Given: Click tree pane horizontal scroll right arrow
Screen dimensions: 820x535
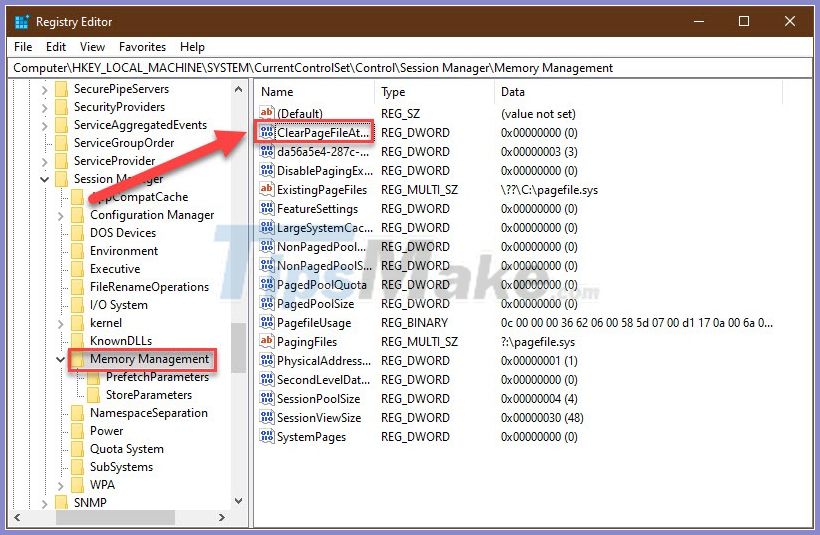Looking at the screenshot, I should pos(222,517).
